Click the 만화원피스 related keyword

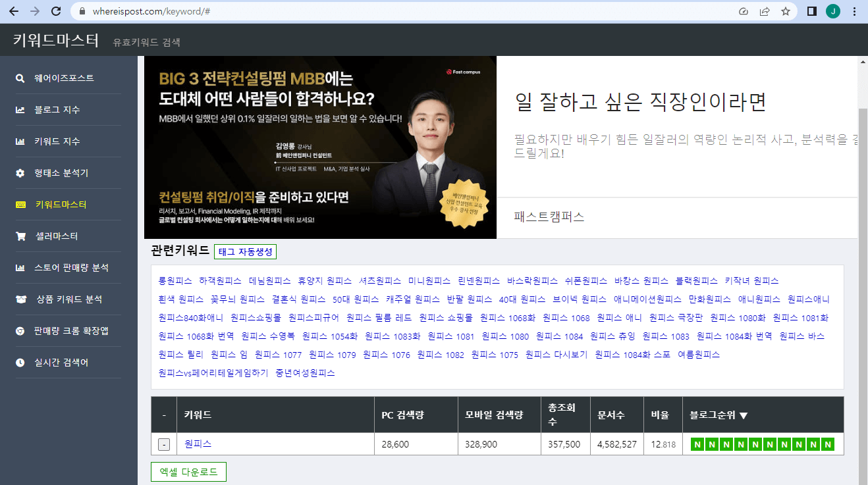(x=709, y=299)
